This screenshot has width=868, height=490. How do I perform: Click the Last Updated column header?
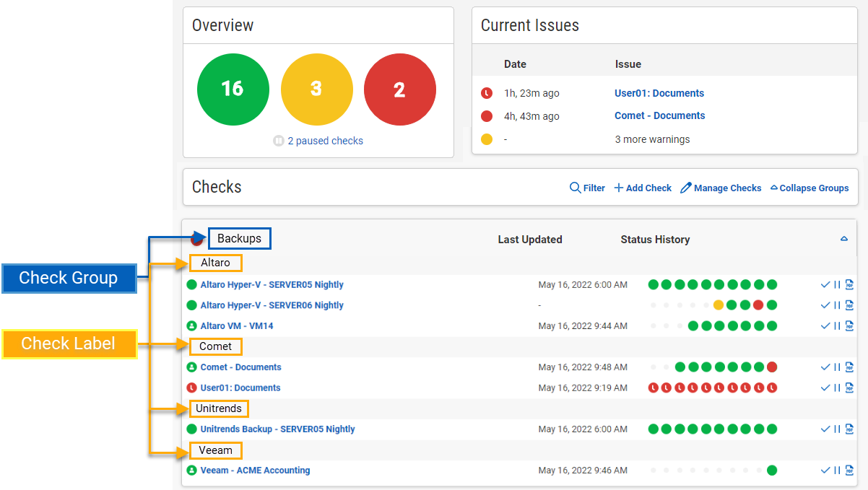click(x=530, y=240)
